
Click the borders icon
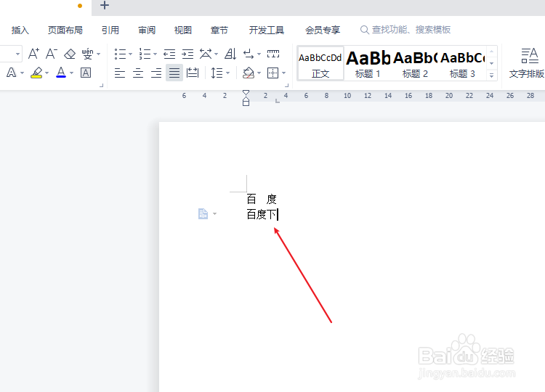point(272,73)
